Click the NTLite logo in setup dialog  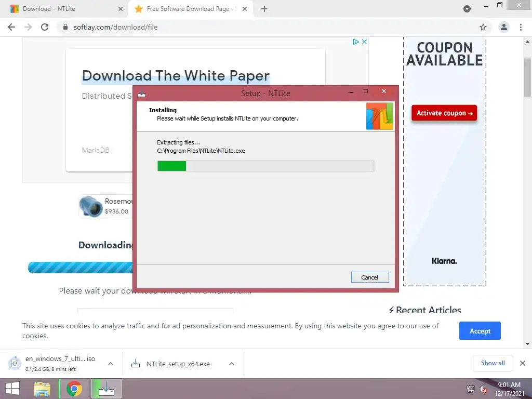(379, 116)
